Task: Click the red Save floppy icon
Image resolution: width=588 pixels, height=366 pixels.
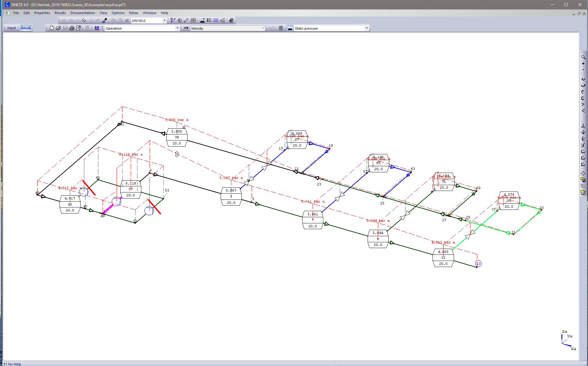Action: pos(97,28)
